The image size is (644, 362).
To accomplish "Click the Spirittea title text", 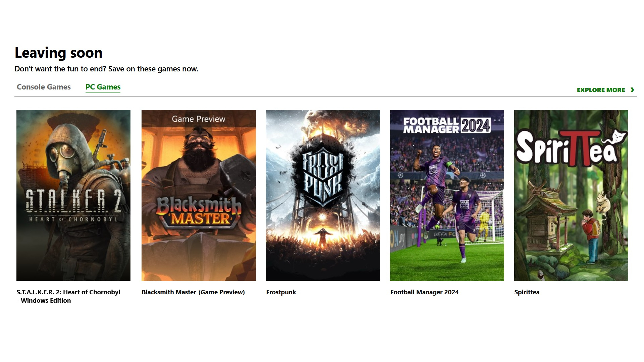I will (527, 292).
